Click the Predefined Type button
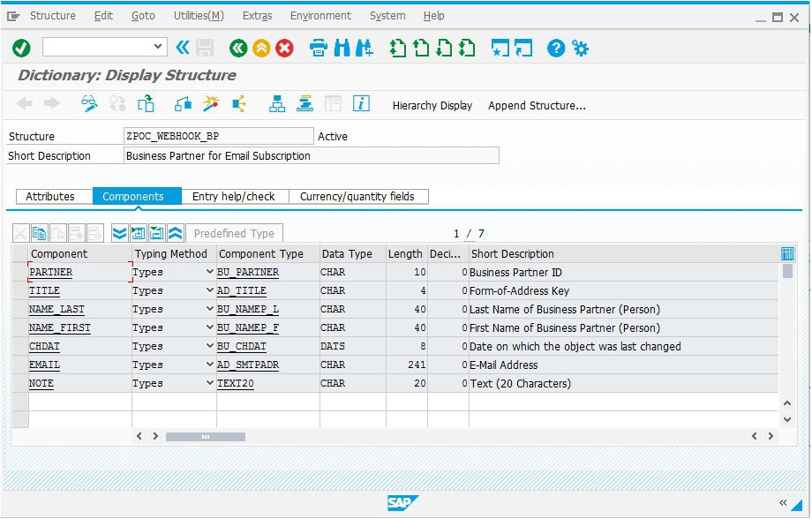Viewport: 812px width, 519px height. point(234,234)
